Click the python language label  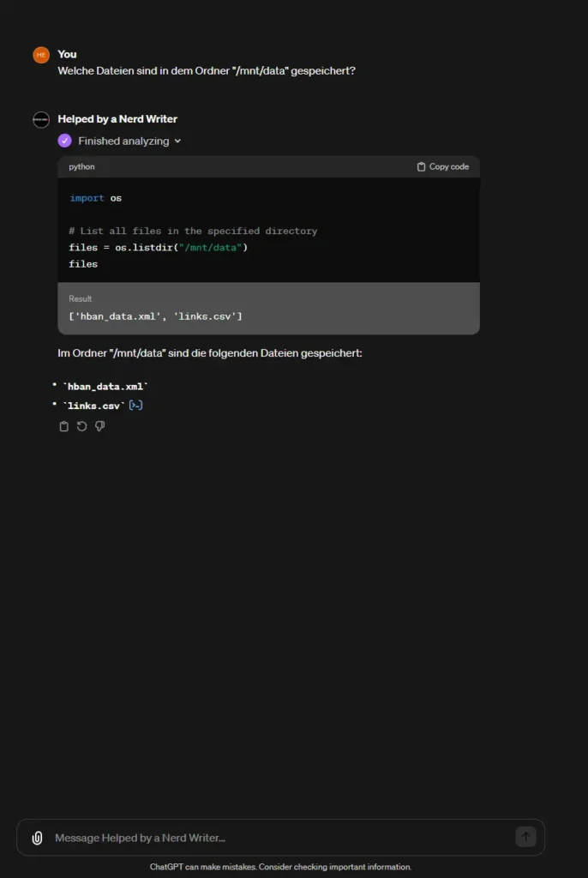coord(81,167)
